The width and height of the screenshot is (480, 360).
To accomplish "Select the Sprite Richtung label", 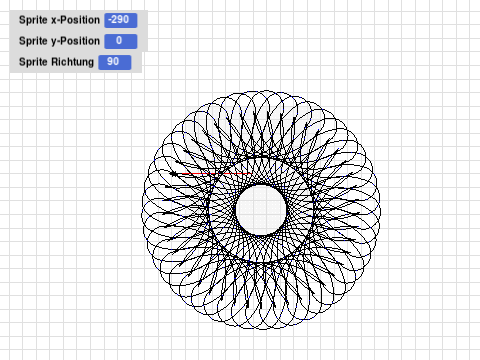I will pyautogui.click(x=56, y=62).
